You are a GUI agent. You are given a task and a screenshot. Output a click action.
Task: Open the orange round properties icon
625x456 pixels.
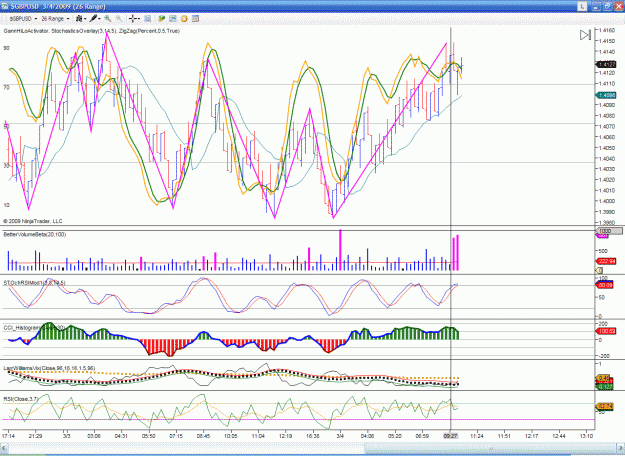pos(184,19)
